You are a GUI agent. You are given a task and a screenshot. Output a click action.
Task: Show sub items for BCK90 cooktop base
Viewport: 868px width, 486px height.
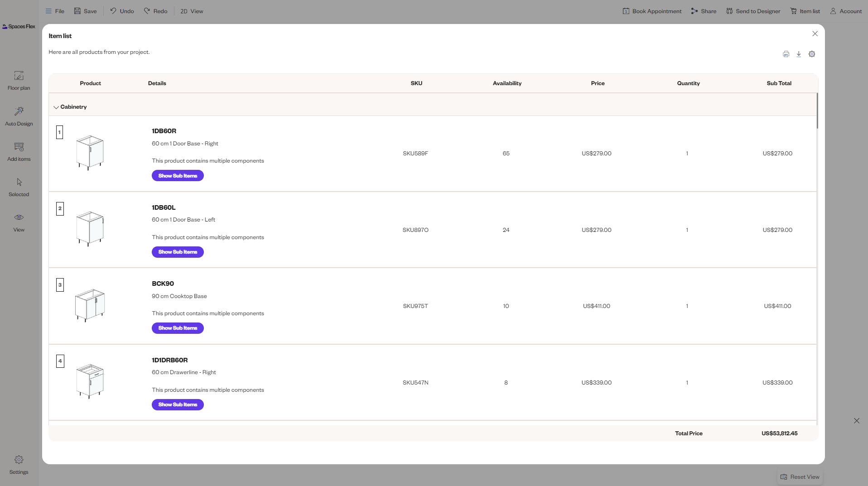178,328
